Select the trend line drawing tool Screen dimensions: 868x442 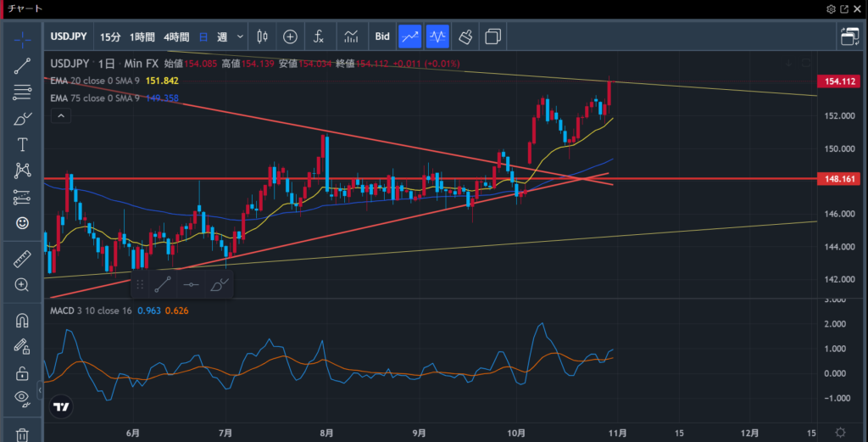23,65
